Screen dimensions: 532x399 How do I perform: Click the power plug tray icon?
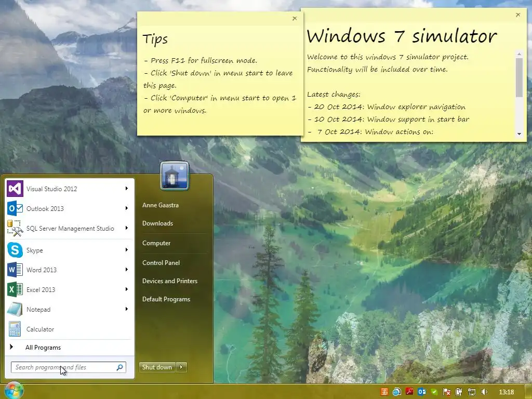point(459,392)
